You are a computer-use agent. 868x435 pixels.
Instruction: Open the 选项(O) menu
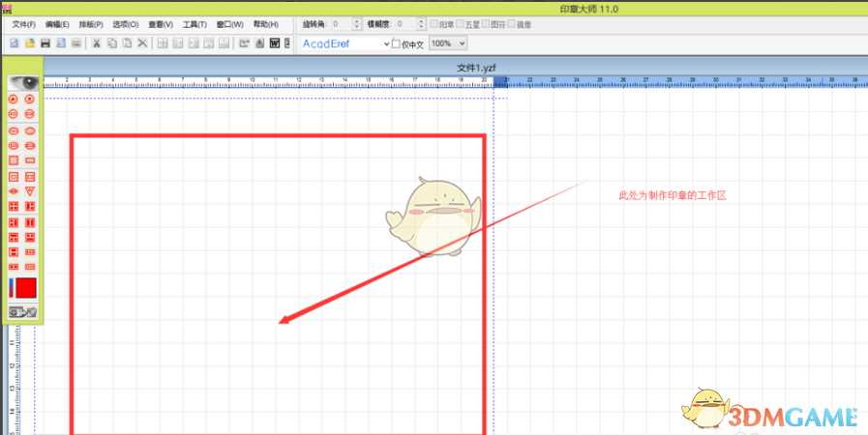coord(125,24)
